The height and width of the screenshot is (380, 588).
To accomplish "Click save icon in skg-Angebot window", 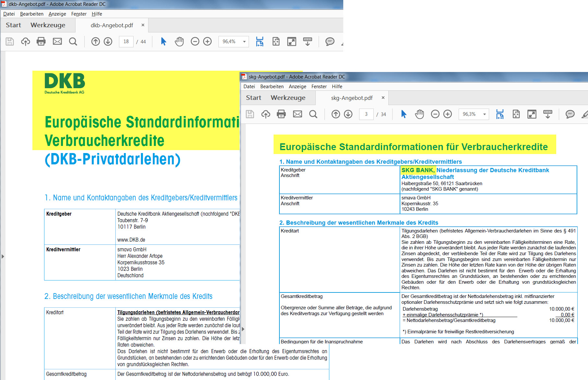I will (x=250, y=114).
